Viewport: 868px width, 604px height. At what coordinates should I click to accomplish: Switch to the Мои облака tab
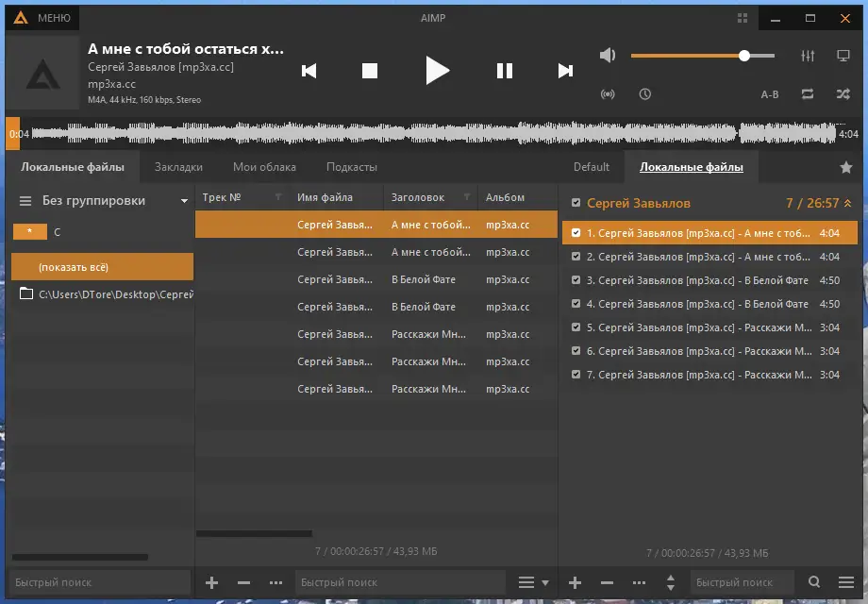click(x=264, y=167)
